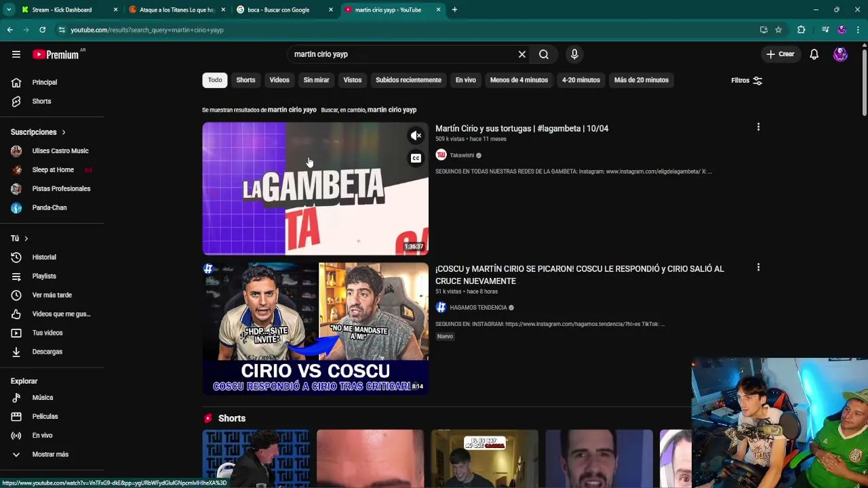
Task: Search instead for martin cirio yayp
Action: click(x=391, y=110)
